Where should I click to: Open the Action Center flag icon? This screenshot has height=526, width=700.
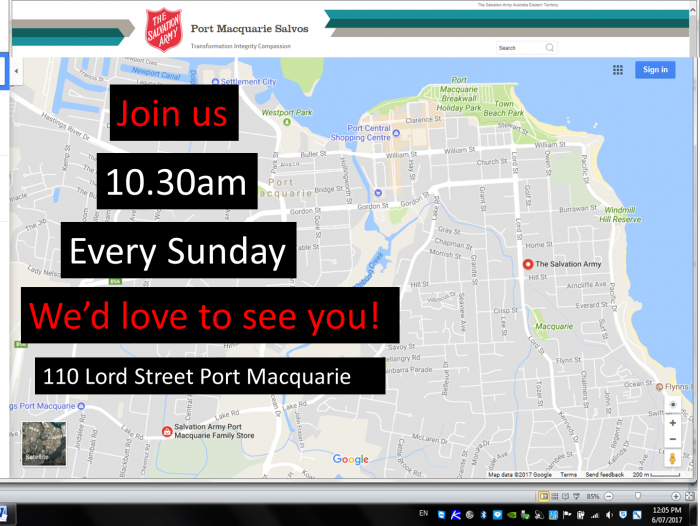[x=567, y=515]
